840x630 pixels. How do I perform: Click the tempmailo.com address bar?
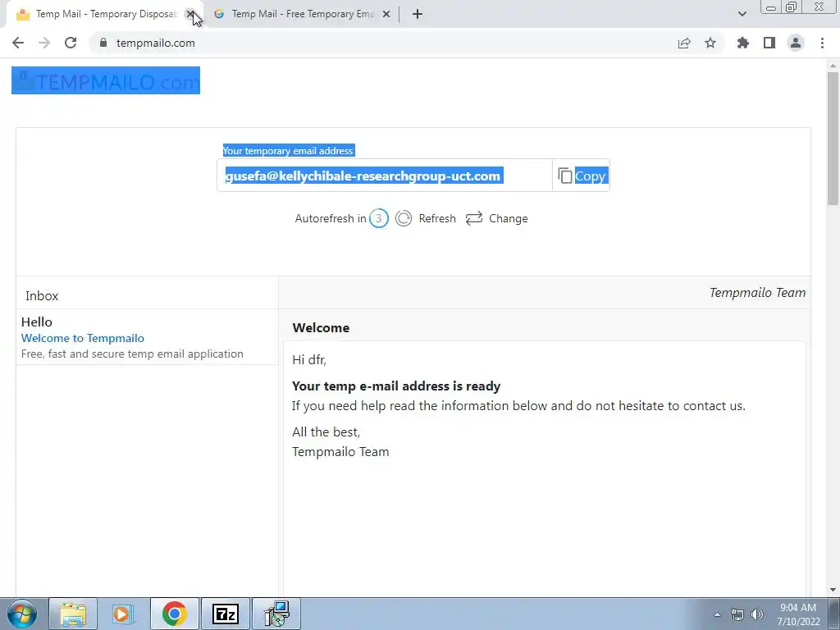pyautogui.click(x=381, y=43)
